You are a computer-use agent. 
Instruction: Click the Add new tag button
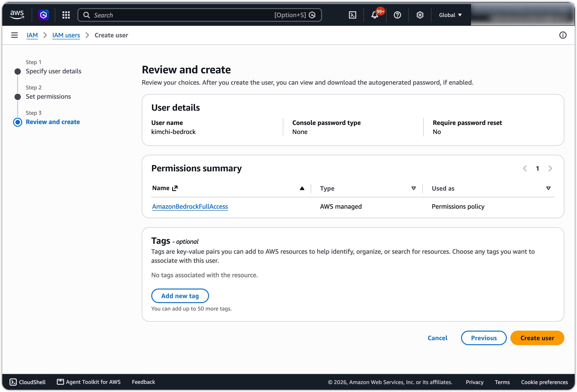tap(180, 296)
